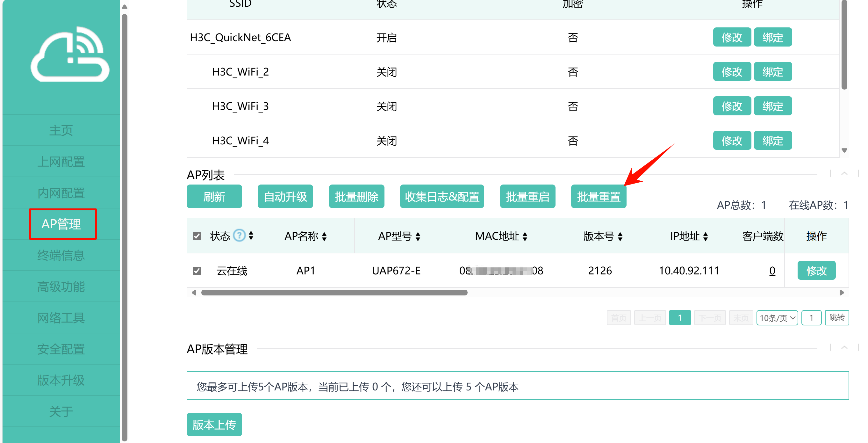Screen dimensions: 868x443
Task: Click 绑定 for H3C_WiFi_4
Action: point(773,140)
